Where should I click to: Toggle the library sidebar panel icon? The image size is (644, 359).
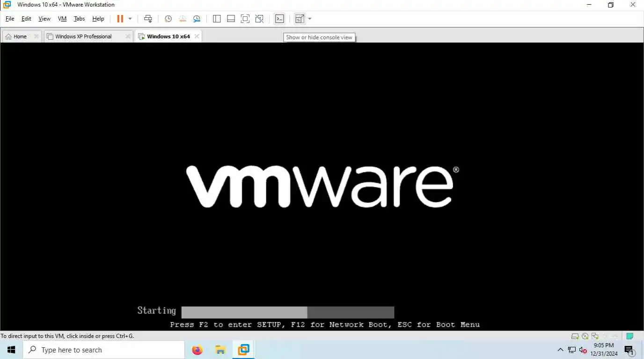point(217,19)
